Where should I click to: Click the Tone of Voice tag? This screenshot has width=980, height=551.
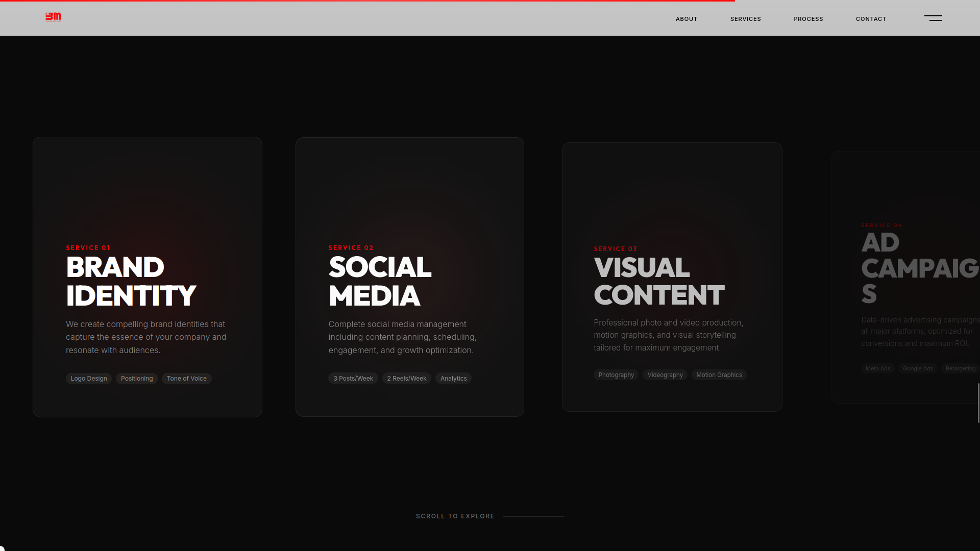187,379
